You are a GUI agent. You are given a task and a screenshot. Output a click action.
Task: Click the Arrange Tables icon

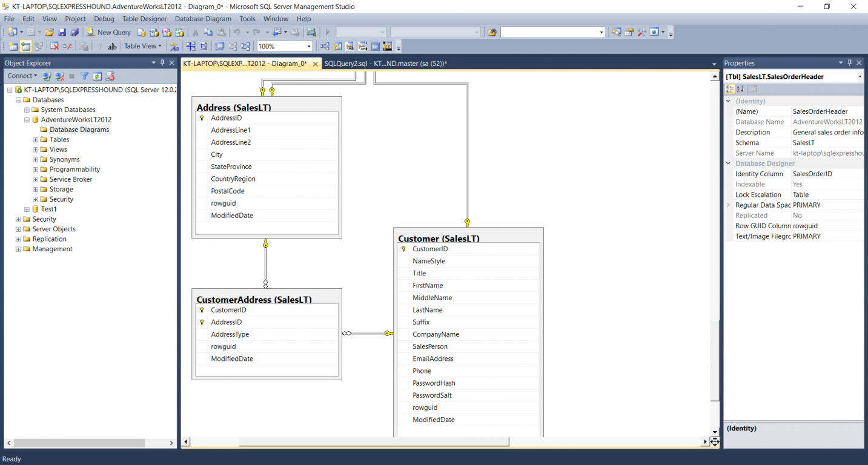[245, 46]
